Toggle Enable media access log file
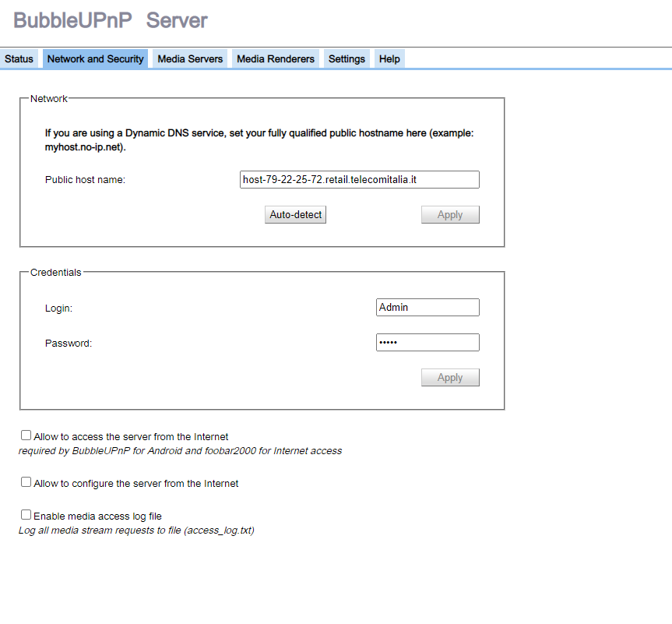 click(26, 515)
